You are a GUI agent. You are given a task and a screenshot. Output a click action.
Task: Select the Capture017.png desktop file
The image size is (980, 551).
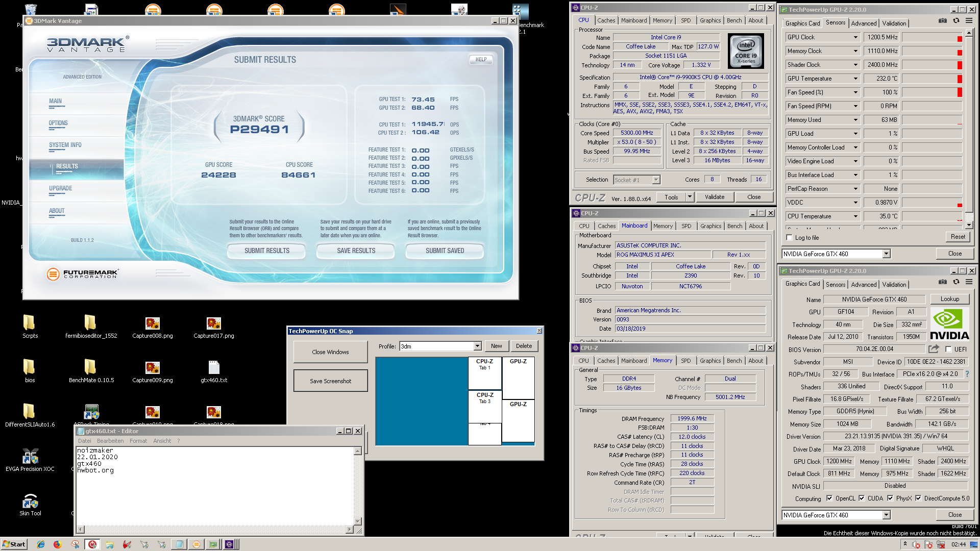(x=213, y=328)
